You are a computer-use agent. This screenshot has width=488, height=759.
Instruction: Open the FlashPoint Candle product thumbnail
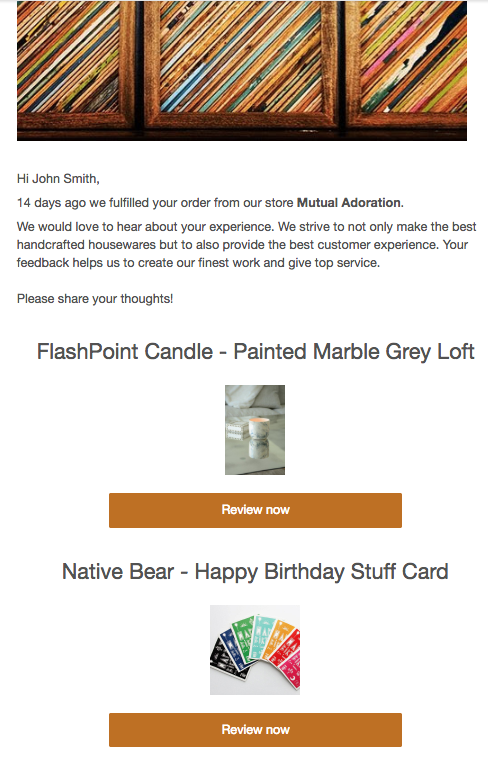coord(255,430)
